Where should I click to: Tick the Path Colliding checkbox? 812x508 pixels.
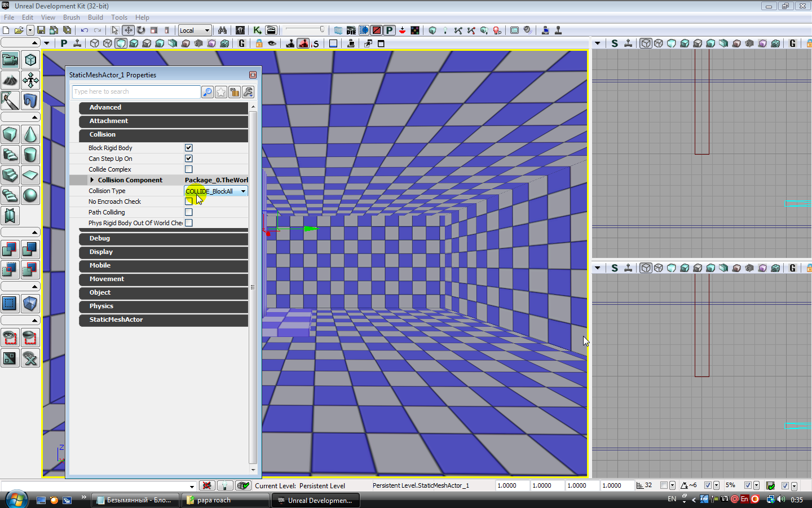(189, 212)
